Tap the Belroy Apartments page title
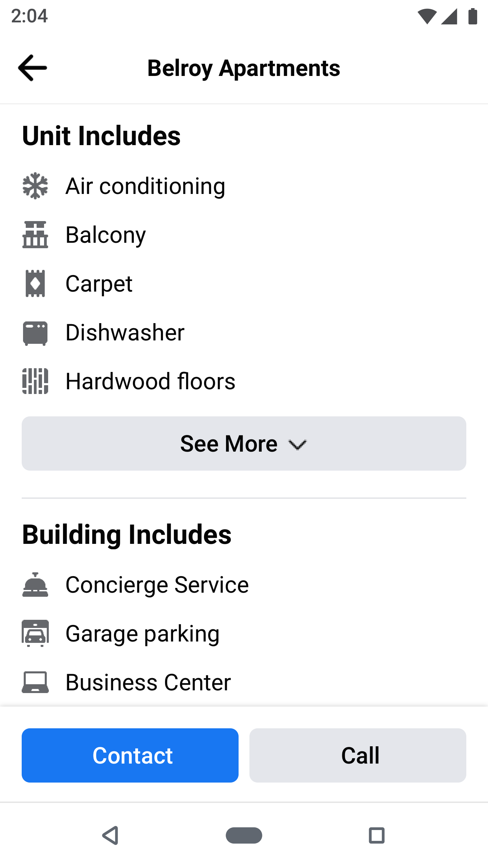Screen dimensions: 488x868 click(x=244, y=68)
